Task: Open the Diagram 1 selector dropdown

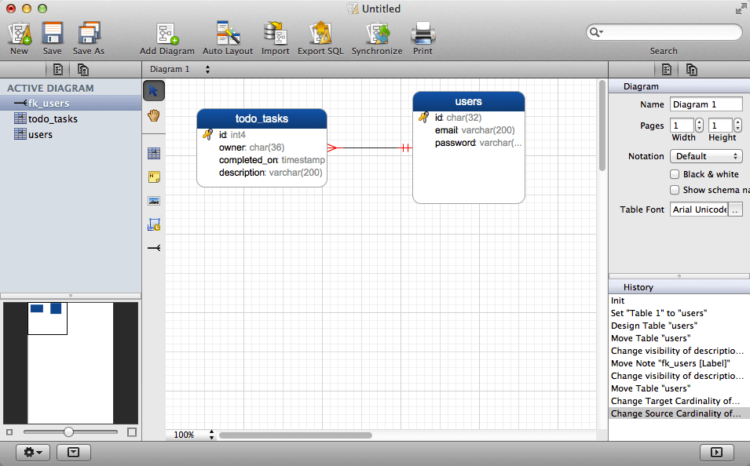Action: tap(179, 69)
